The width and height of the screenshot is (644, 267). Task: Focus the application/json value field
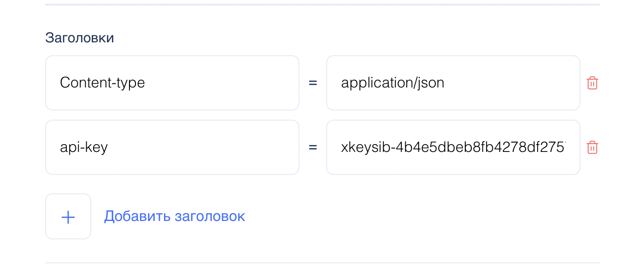tap(453, 83)
